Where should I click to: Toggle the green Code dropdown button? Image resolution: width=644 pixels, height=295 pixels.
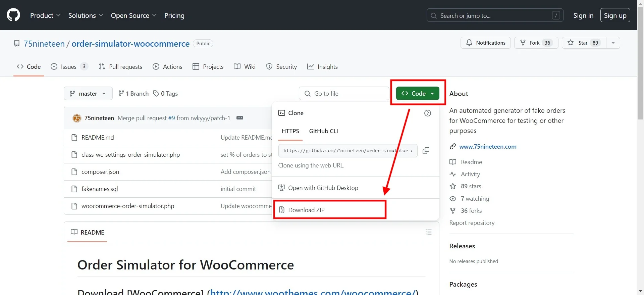point(418,93)
